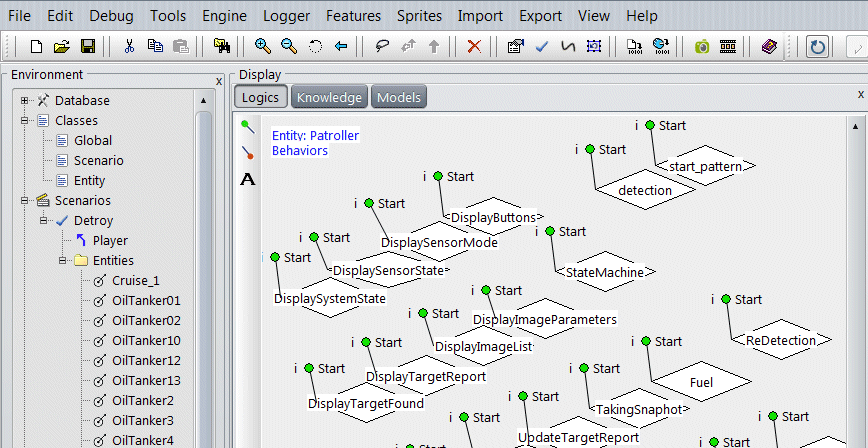Image resolution: width=868 pixels, height=448 pixels.
Task: Click the green camera snapshot icon
Action: coord(702,47)
